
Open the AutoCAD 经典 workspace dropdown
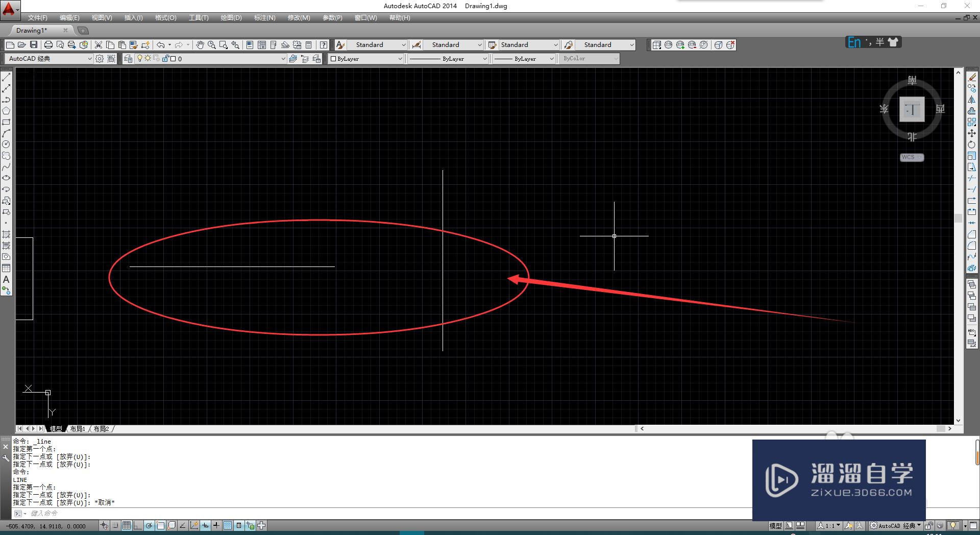point(49,59)
